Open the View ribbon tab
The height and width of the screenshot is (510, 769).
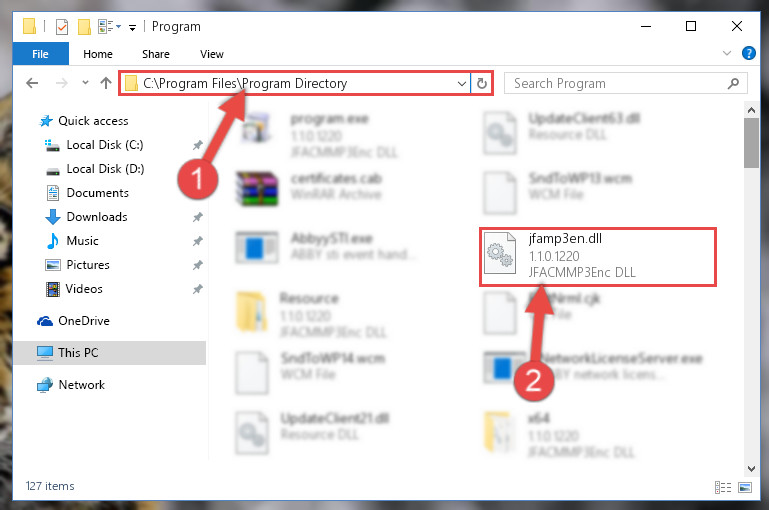(211, 54)
